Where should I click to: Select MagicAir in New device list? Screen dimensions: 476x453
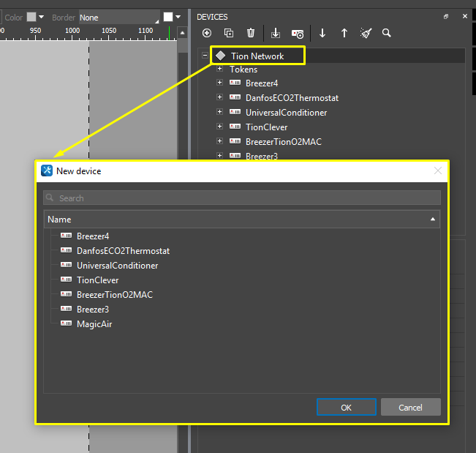(x=94, y=324)
